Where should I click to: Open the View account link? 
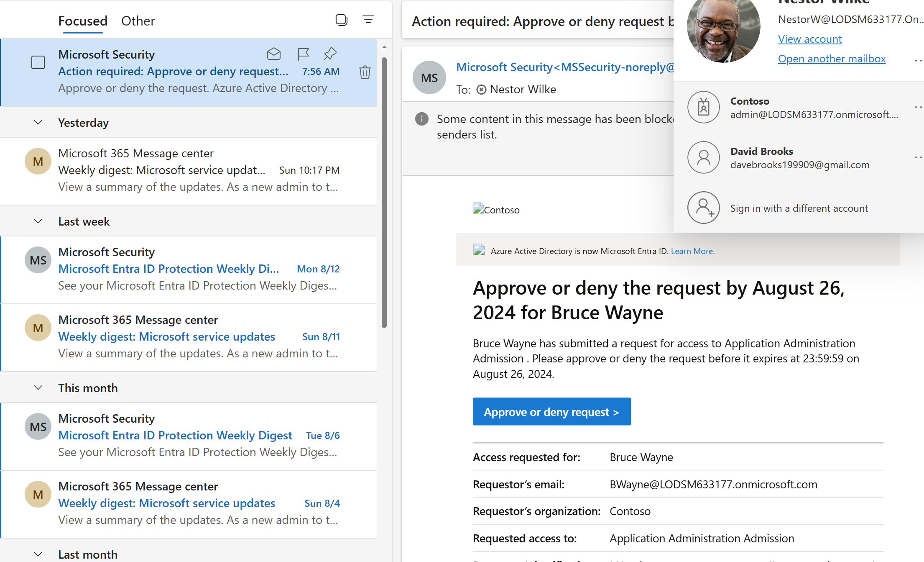point(809,39)
